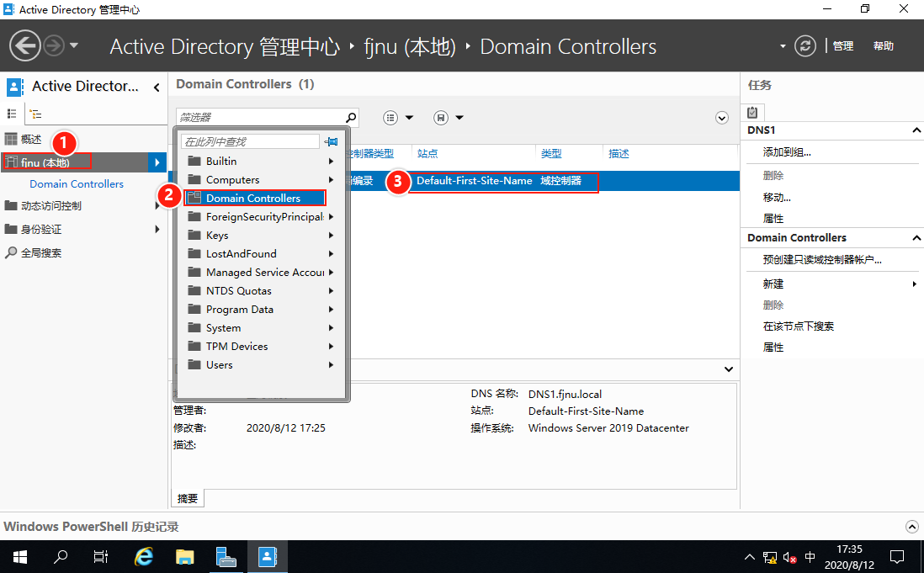Expand the Users submenu arrow
The height and width of the screenshot is (573, 924).
click(332, 365)
